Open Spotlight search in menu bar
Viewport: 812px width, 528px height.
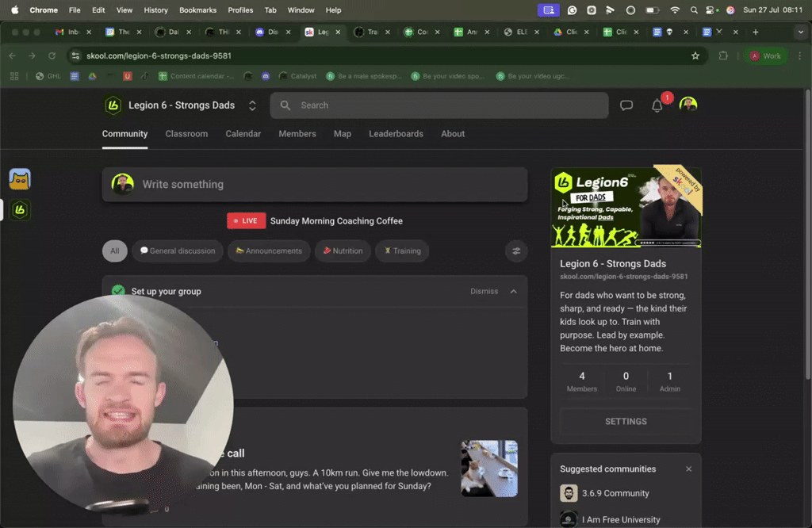(x=694, y=10)
